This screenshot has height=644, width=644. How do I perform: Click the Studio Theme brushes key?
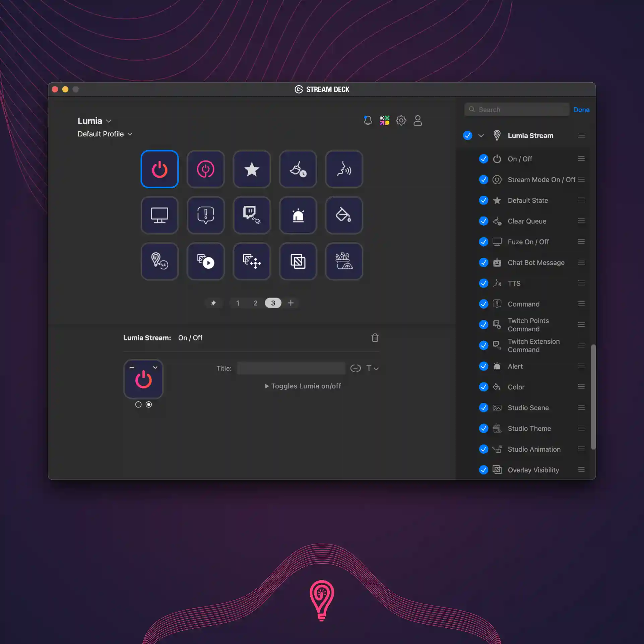(x=344, y=261)
